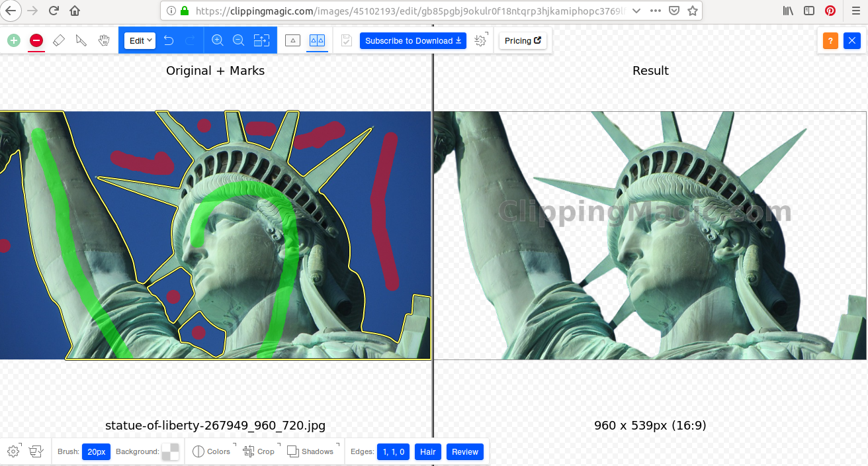Click the Hair tool button

pos(428,451)
